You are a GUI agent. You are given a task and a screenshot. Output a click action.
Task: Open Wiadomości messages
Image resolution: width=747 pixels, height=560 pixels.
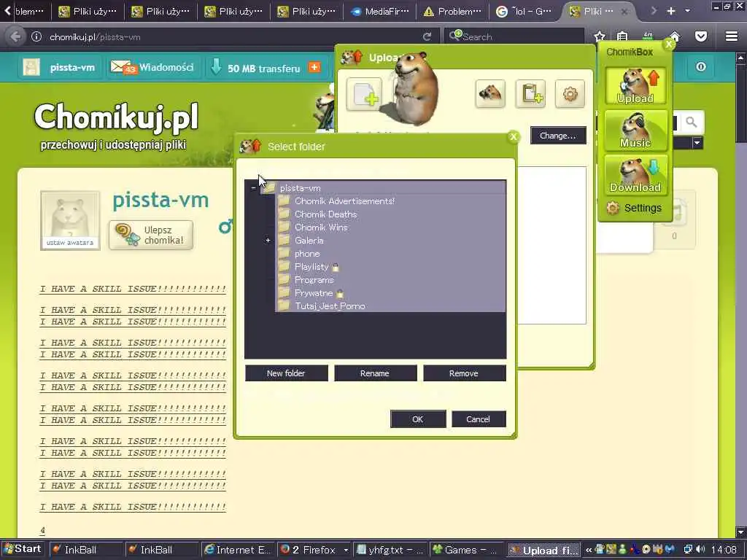(152, 68)
